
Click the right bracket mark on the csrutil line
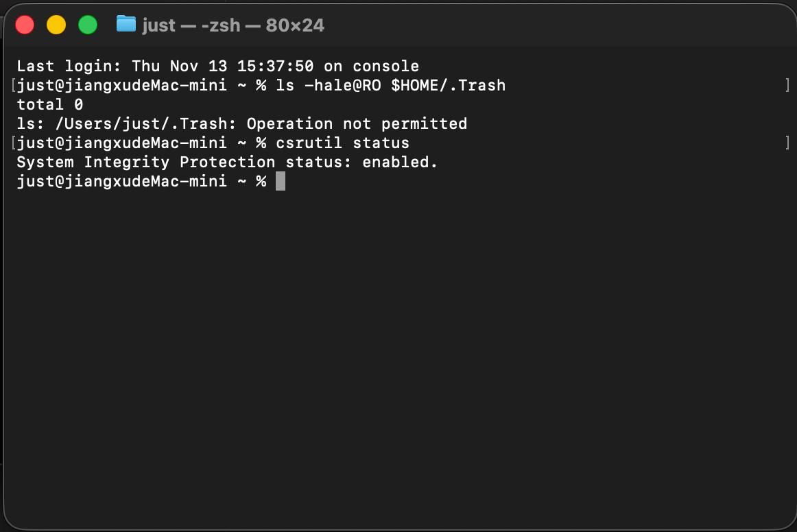pos(787,143)
